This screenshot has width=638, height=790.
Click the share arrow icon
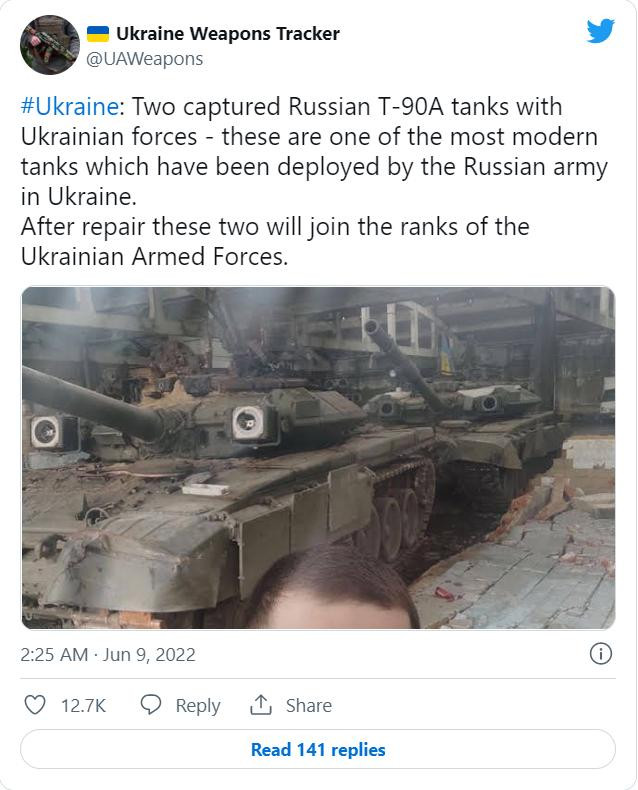[x=261, y=705]
